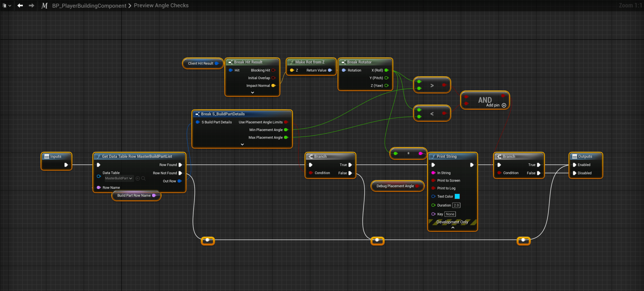644x291 pixels.
Task: Click the Add pin plus icon on AND node
Action: click(504, 105)
